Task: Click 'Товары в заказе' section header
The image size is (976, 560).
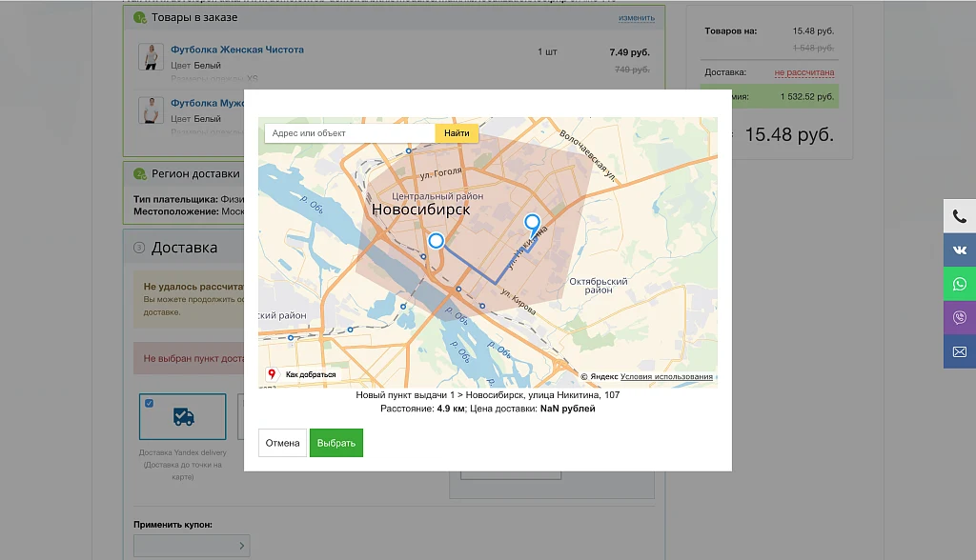Action: (194, 17)
